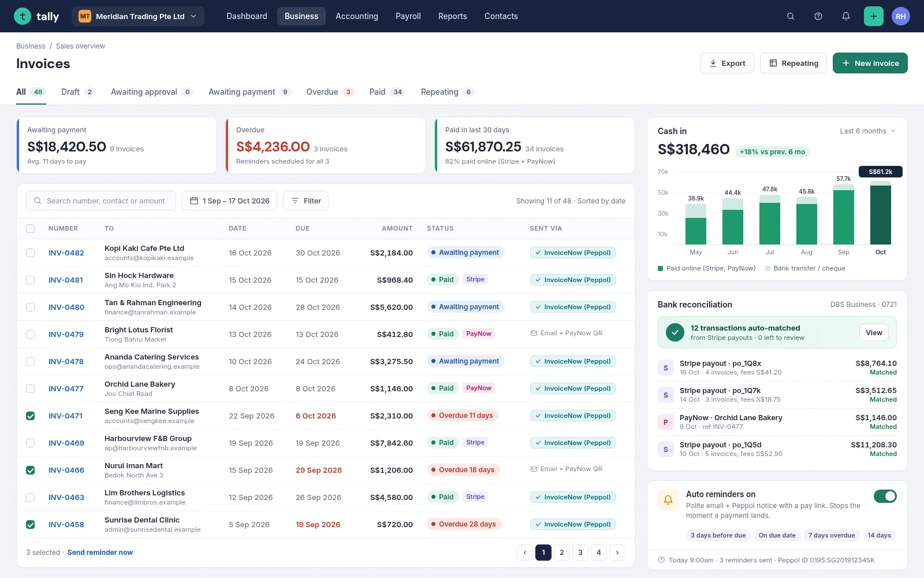Click the Sep bar in Cash in chart

(x=844, y=214)
